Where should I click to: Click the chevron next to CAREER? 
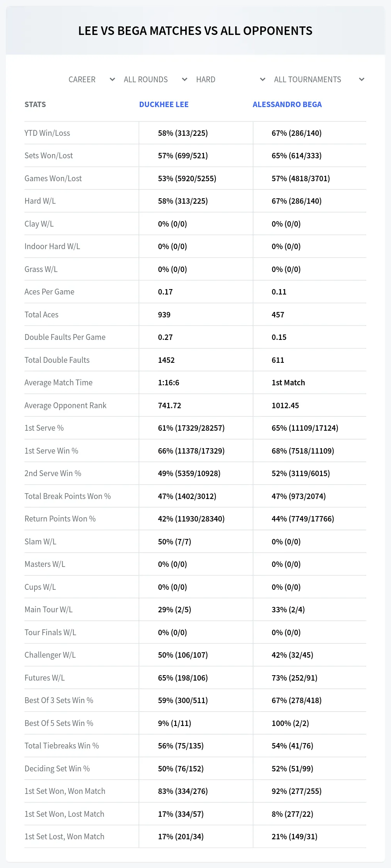pyautogui.click(x=112, y=80)
